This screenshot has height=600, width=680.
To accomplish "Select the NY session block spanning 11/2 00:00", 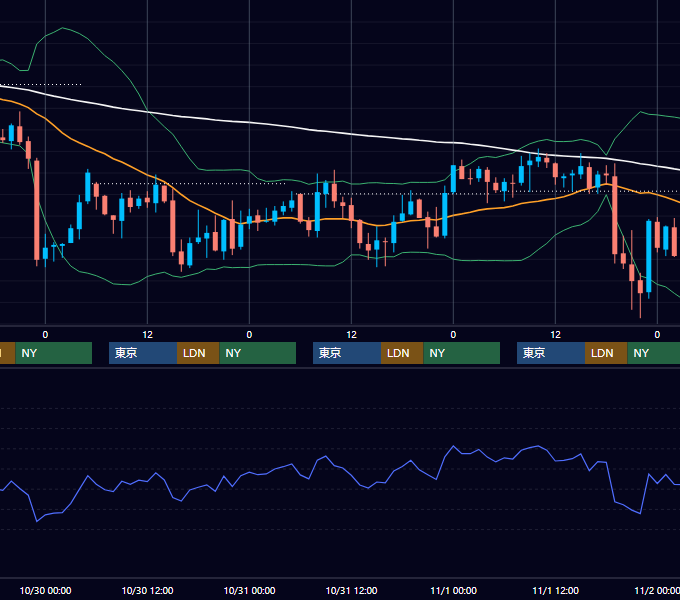I will click(654, 353).
